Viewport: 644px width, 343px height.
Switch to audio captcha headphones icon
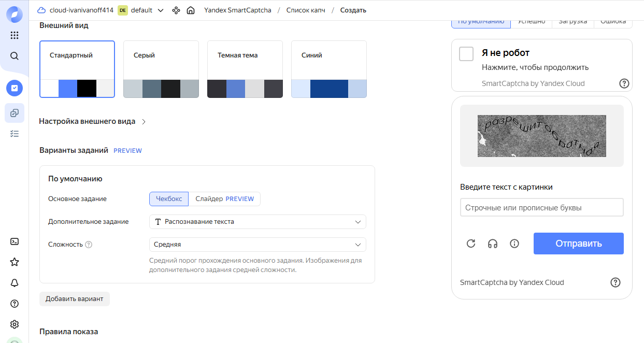pos(492,244)
